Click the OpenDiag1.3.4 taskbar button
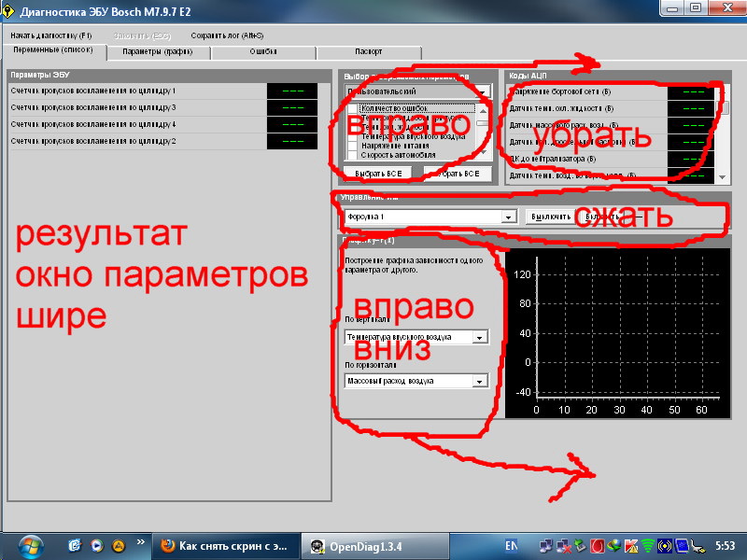747x560 pixels. pos(375,546)
